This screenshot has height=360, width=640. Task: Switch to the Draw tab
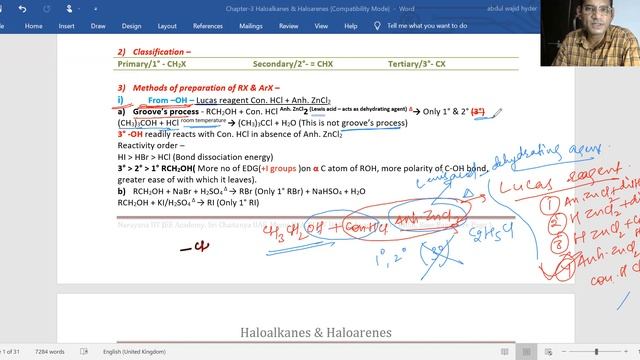tap(98, 26)
